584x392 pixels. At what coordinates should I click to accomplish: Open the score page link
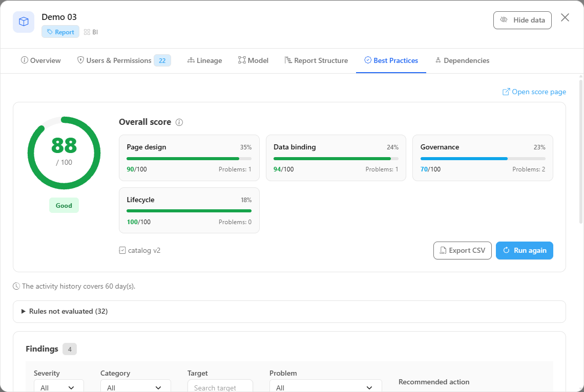tap(534, 92)
